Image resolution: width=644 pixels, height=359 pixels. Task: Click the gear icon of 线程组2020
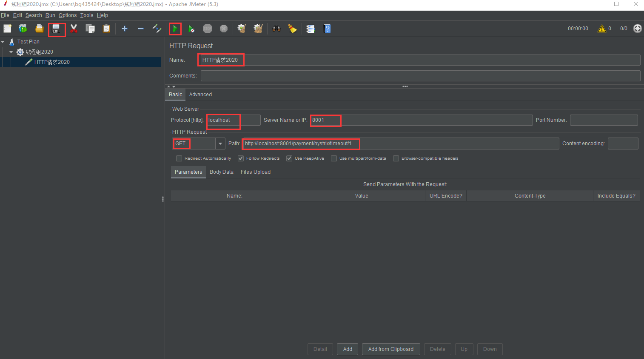20,52
